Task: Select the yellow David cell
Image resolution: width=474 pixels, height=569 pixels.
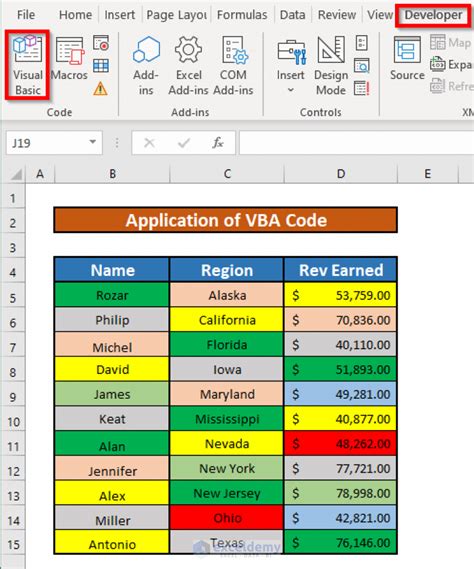Action: (112, 369)
